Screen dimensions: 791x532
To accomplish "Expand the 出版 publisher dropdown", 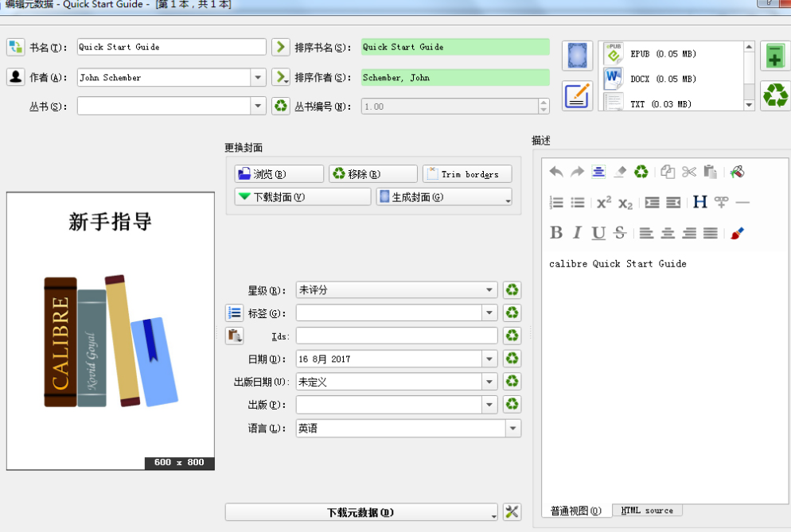I will (x=489, y=405).
